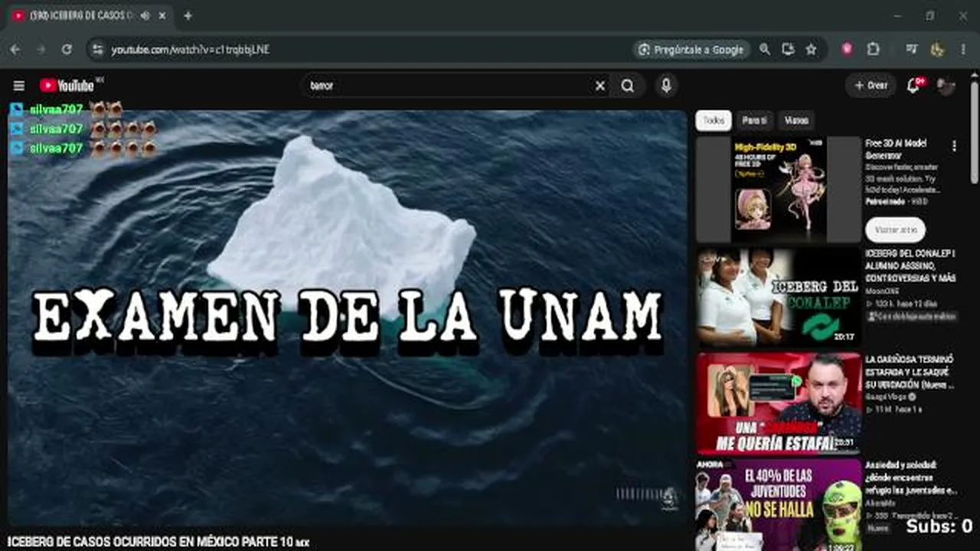Select the Todos filter chip

pos(714,120)
